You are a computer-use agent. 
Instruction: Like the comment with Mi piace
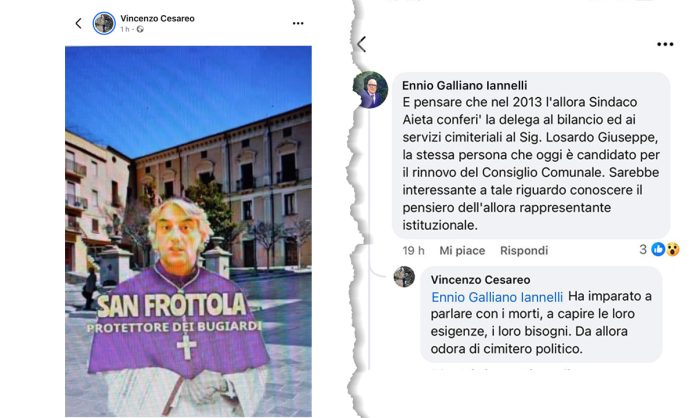point(462,251)
